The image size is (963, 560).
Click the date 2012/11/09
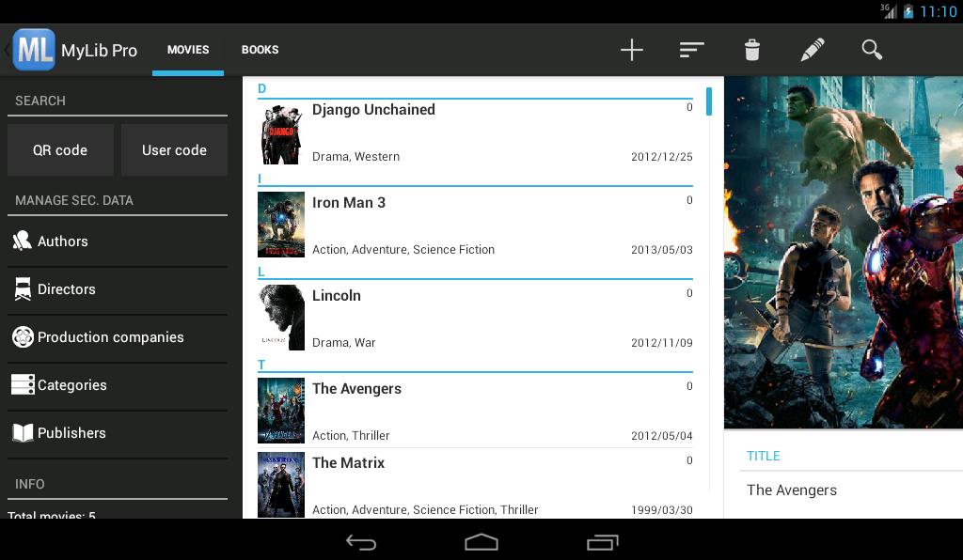661,343
